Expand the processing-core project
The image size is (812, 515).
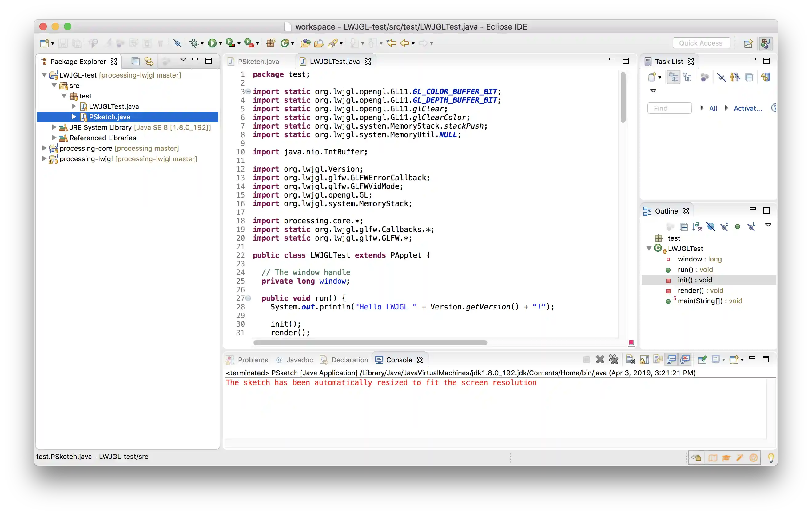44,148
